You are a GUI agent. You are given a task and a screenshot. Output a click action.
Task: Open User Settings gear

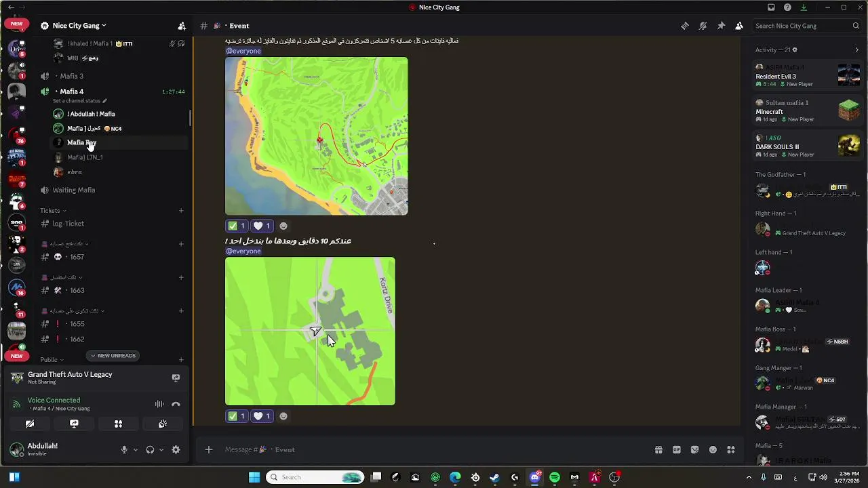pyautogui.click(x=176, y=449)
